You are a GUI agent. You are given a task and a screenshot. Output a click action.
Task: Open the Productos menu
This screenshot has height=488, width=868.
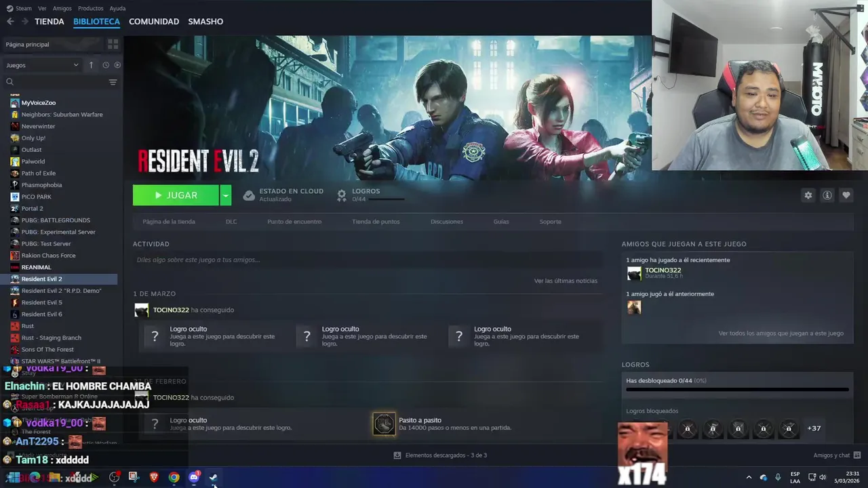(91, 8)
